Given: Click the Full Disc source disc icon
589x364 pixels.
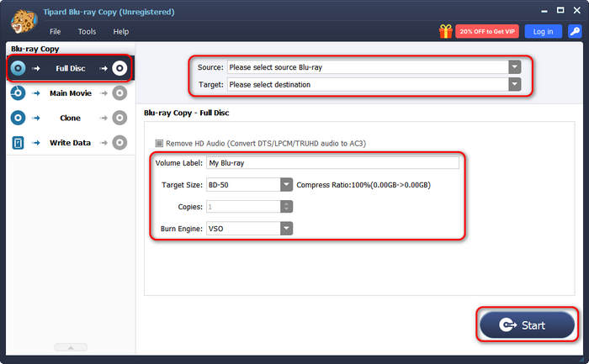Looking at the screenshot, I should (18, 68).
